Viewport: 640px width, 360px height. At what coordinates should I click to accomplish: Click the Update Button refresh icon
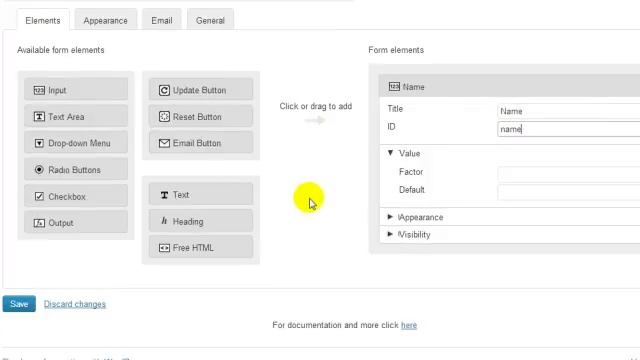point(164,90)
